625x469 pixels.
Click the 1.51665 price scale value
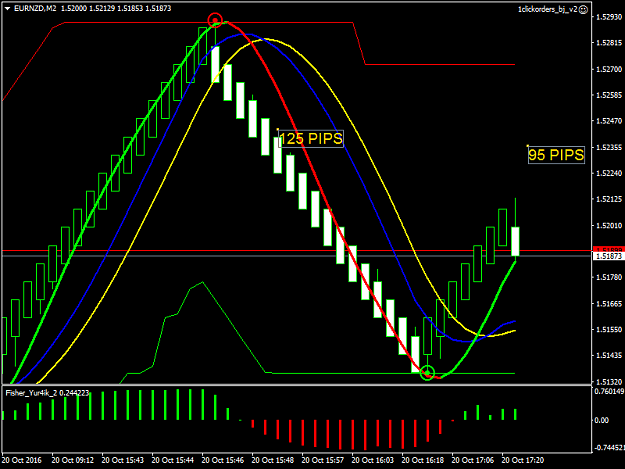(609, 304)
